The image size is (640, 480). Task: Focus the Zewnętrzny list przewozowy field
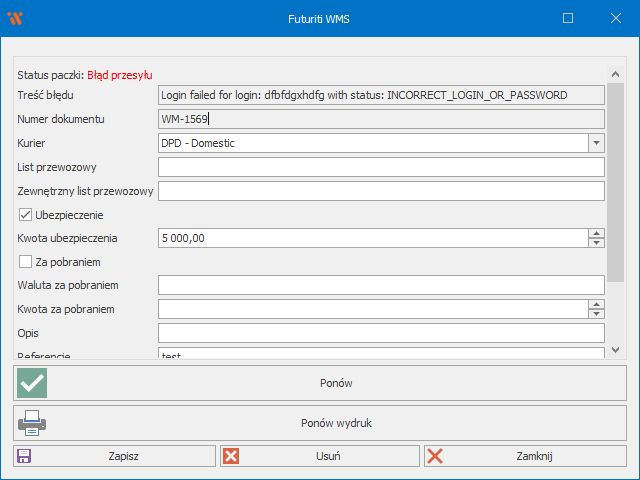[381, 191]
